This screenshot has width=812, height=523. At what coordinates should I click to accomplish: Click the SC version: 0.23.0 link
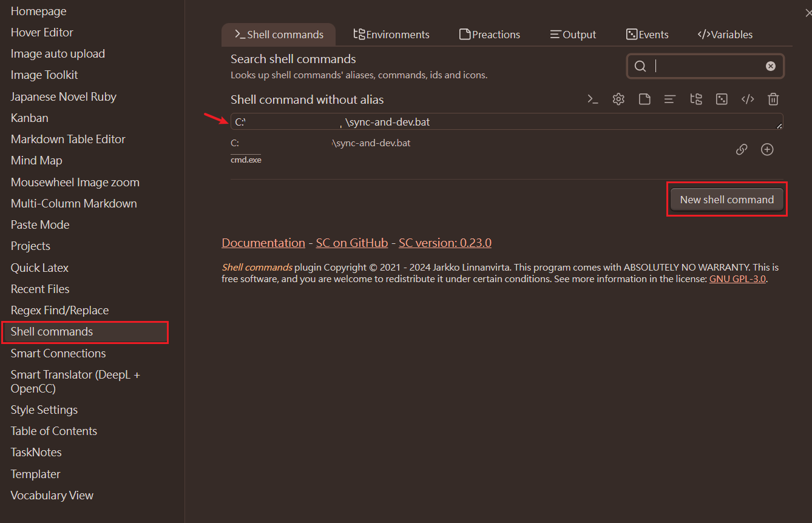445,243
